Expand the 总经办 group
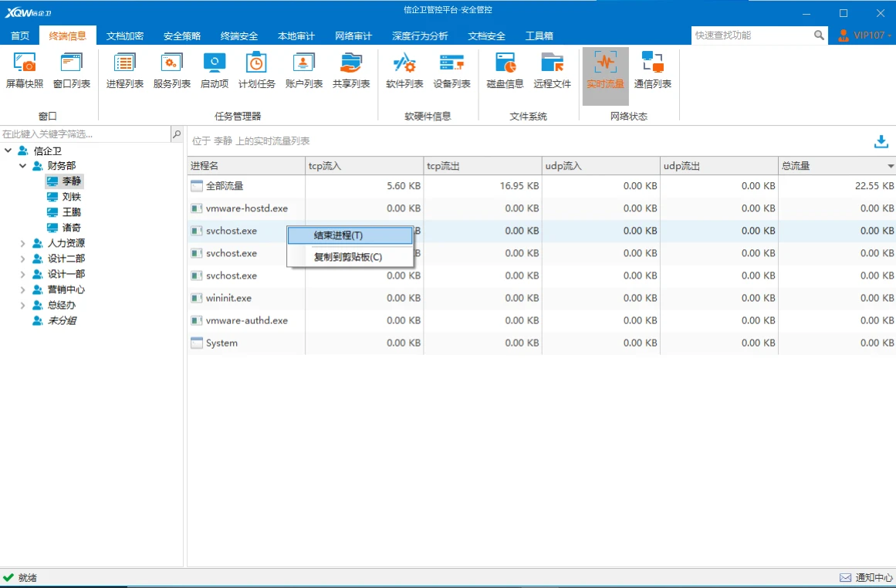Viewport: 896px width, 588px height. point(23,305)
